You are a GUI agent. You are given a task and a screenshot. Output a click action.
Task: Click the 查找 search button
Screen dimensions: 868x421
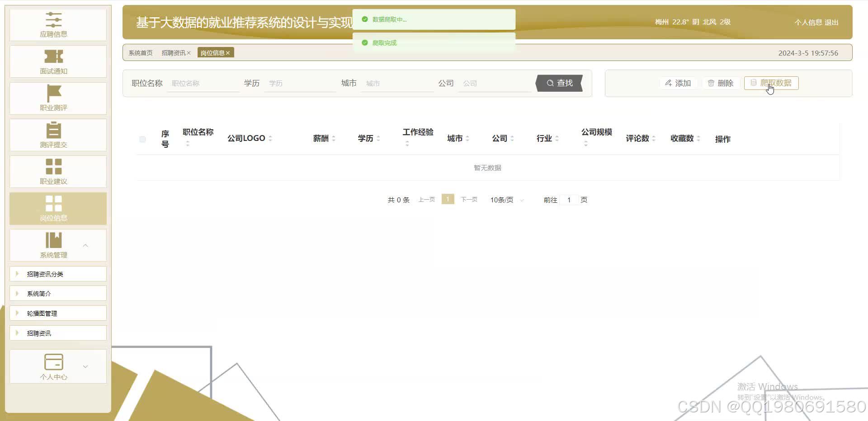coord(559,83)
